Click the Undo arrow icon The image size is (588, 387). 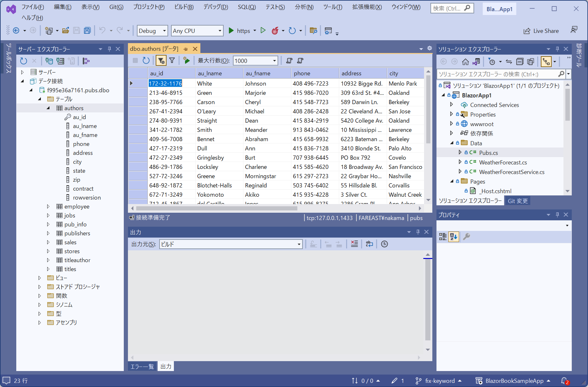pyautogui.click(x=102, y=31)
